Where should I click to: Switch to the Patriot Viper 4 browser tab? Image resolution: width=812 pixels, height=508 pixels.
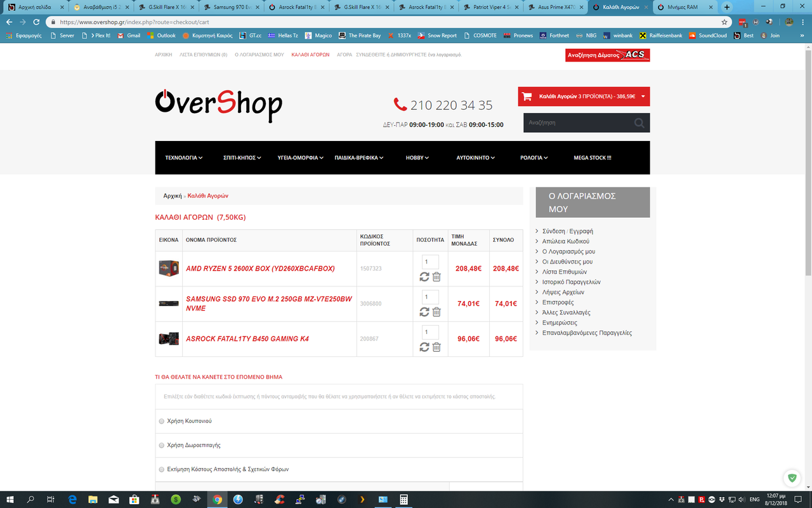(x=492, y=7)
